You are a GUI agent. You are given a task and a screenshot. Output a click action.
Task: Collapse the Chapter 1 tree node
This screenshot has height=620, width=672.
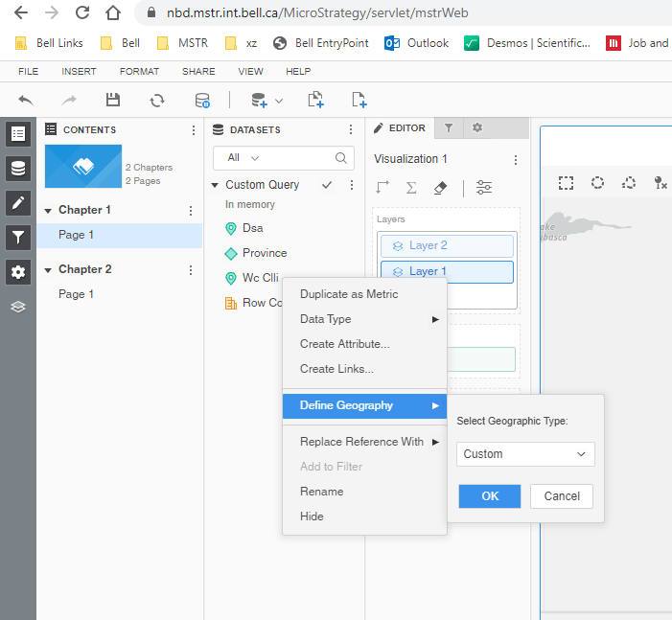[48, 211]
